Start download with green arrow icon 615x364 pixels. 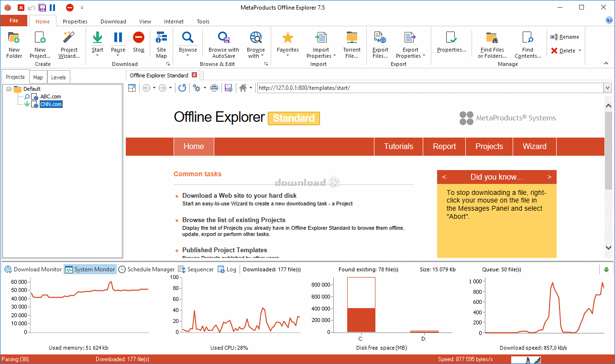click(97, 38)
